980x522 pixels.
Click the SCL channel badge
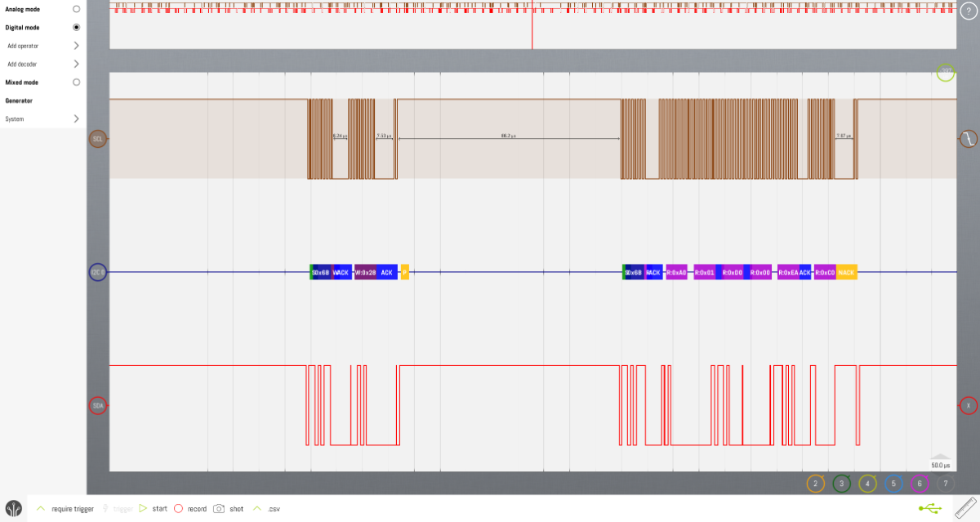[x=98, y=140]
